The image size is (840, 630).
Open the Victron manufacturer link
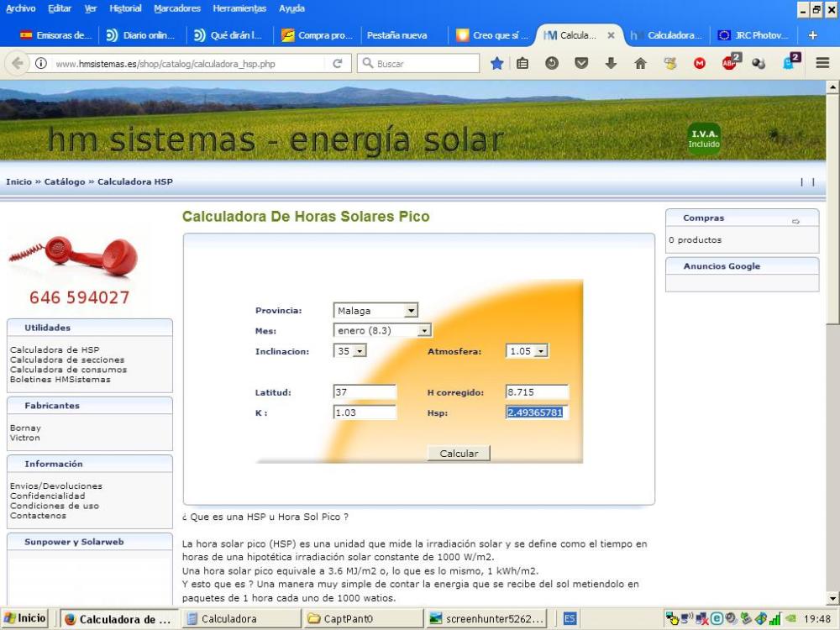click(24, 437)
